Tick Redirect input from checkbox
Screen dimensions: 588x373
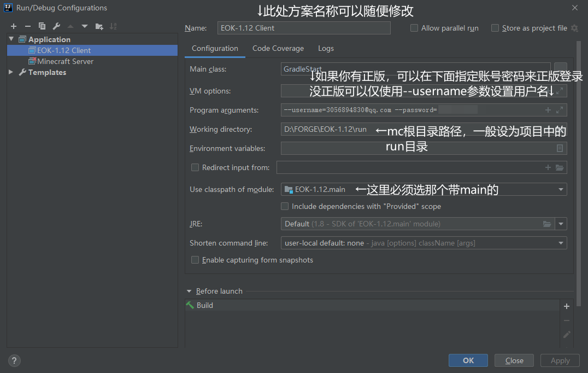195,167
